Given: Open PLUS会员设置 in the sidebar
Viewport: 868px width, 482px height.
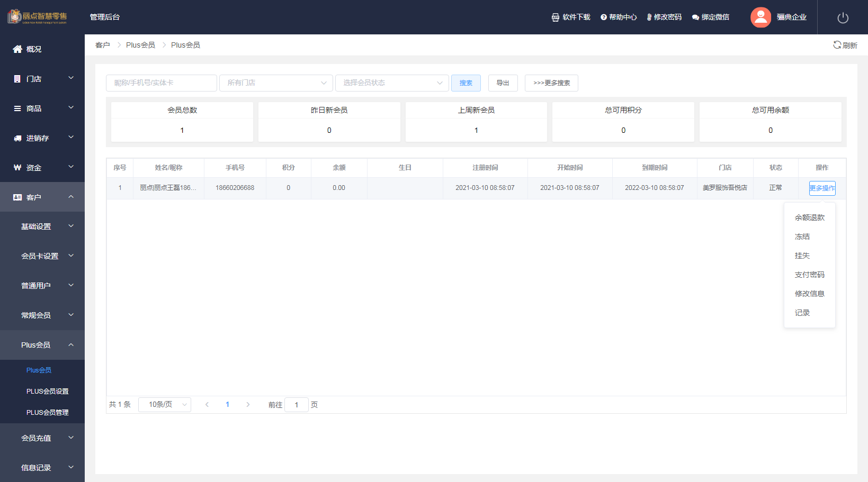Looking at the screenshot, I should [x=42, y=392].
